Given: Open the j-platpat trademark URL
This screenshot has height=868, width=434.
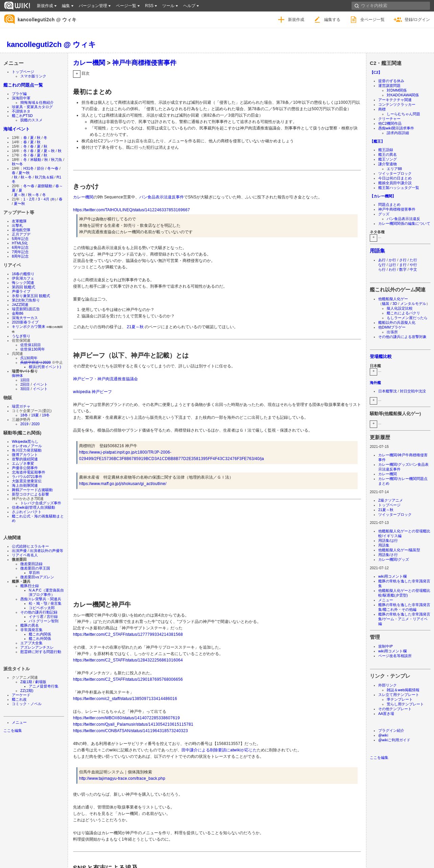Looking at the screenshot, I should coord(171,455).
